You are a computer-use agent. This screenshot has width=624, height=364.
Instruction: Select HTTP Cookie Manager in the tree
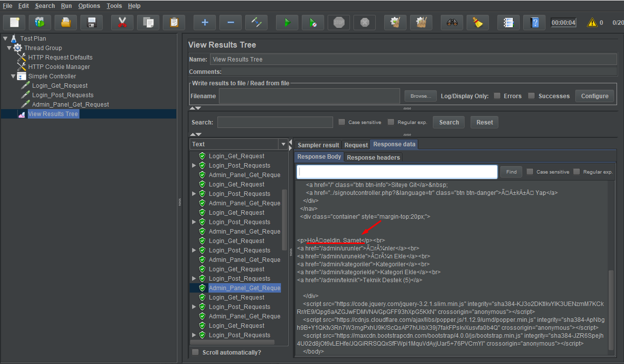coord(59,66)
